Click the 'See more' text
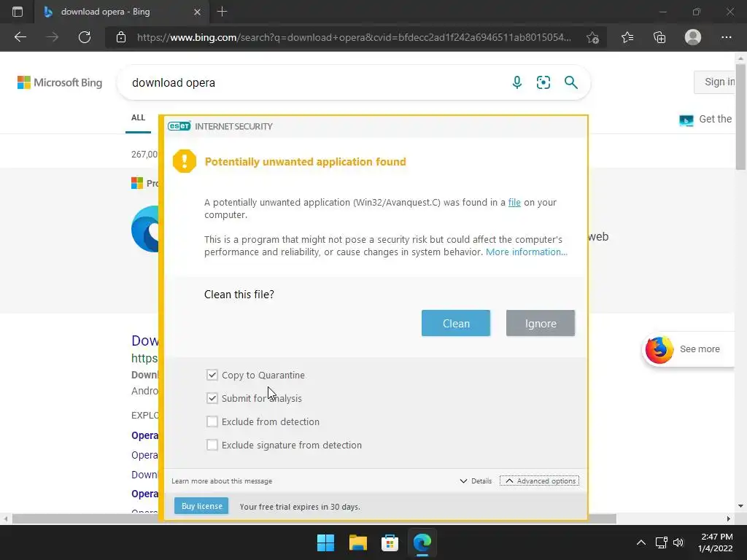The height and width of the screenshot is (560, 747). tap(700, 349)
